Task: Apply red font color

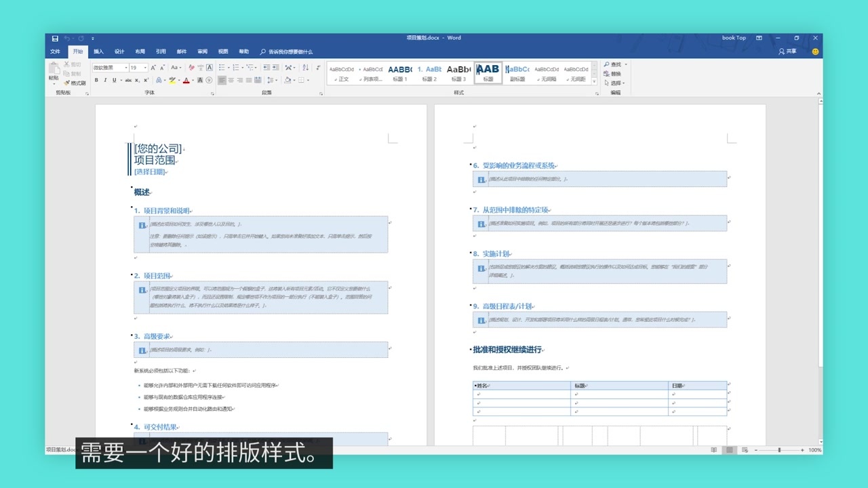Action: click(186, 80)
